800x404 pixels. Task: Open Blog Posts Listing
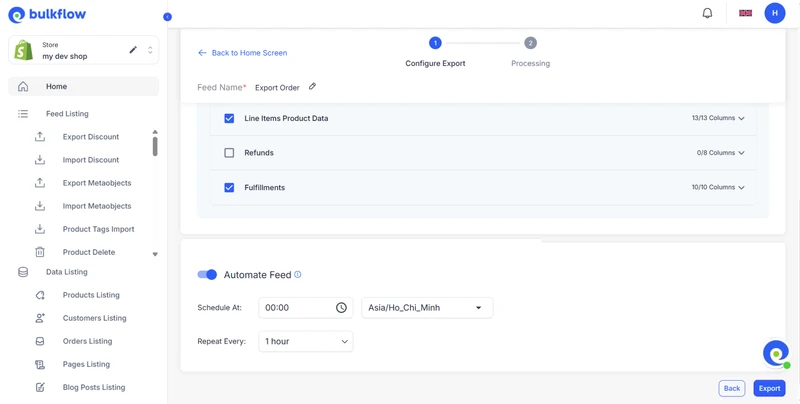(x=94, y=387)
